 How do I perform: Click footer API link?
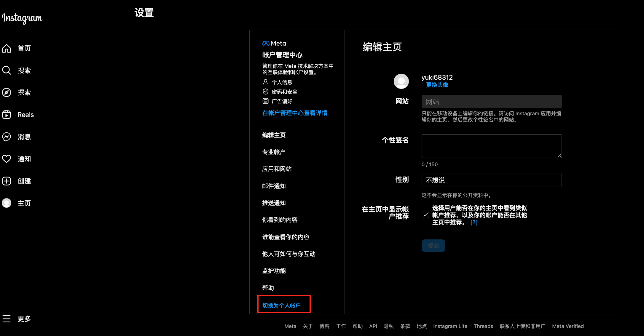(373, 326)
